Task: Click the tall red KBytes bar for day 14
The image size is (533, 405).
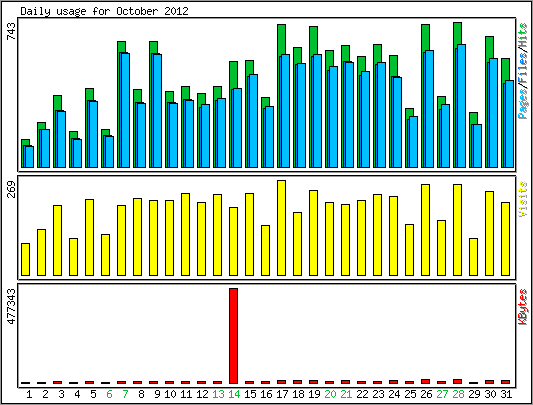Action: point(234,336)
